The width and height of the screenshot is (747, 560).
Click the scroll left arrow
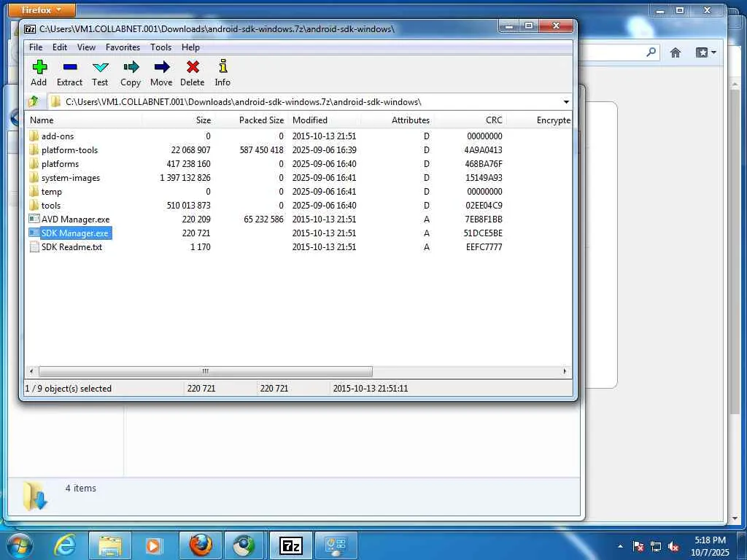pyautogui.click(x=31, y=371)
